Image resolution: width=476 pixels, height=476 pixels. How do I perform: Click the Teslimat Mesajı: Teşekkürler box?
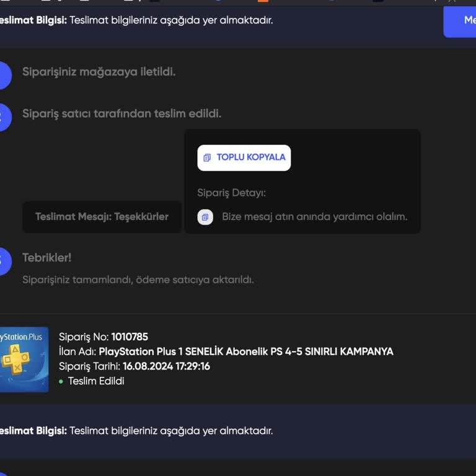pyautogui.click(x=102, y=217)
